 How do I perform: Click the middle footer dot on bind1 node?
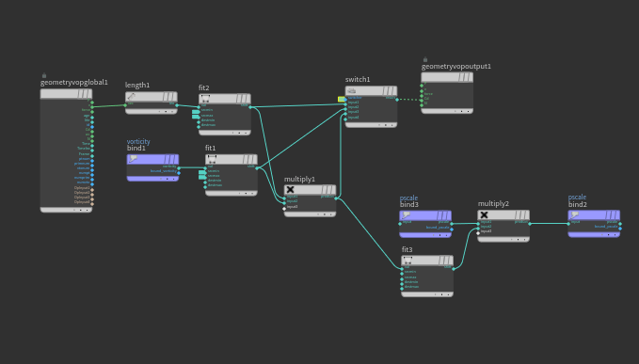click(x=168, y=179)
